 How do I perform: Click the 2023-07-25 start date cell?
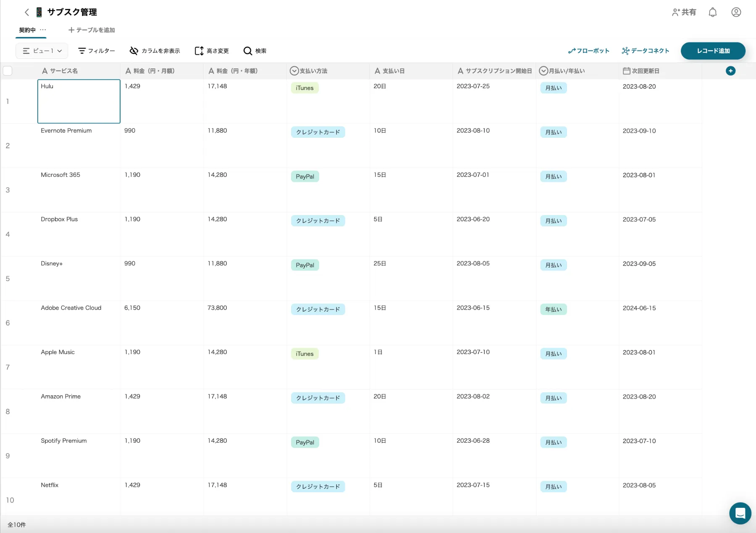point(494,101)
